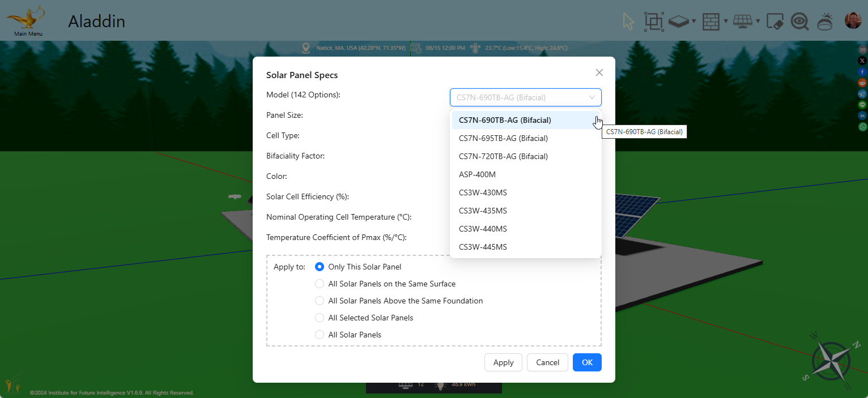Screen dimensions: 868x398
Task: Share via the email icon
Action: 862,50
